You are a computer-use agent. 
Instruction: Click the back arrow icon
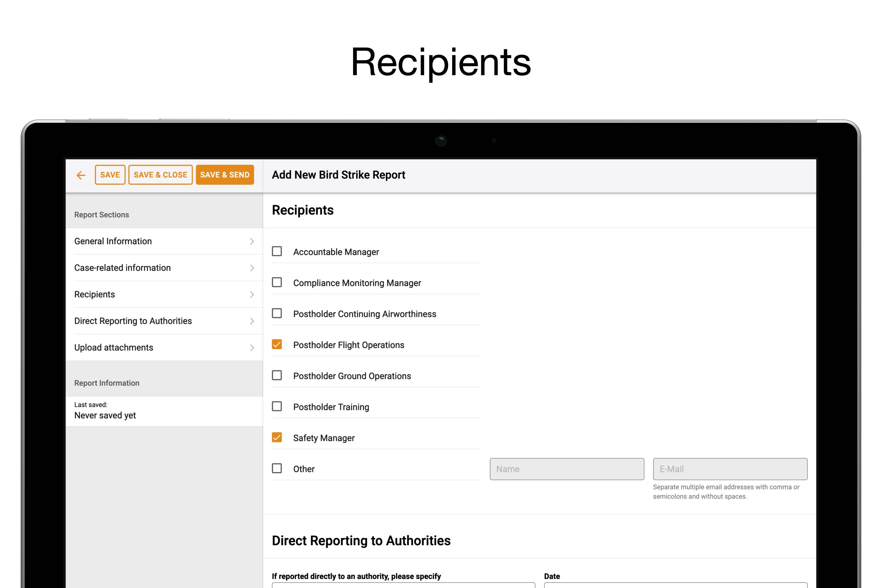[81, 175]
